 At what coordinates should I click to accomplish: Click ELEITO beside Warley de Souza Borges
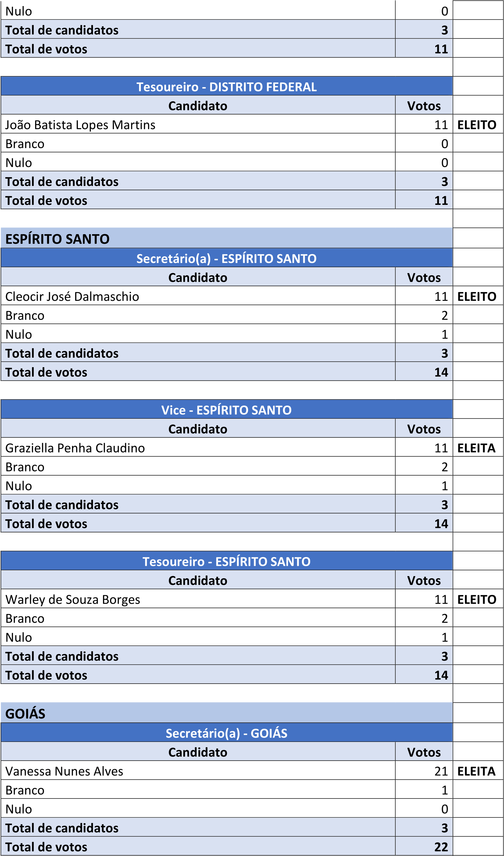477,600
